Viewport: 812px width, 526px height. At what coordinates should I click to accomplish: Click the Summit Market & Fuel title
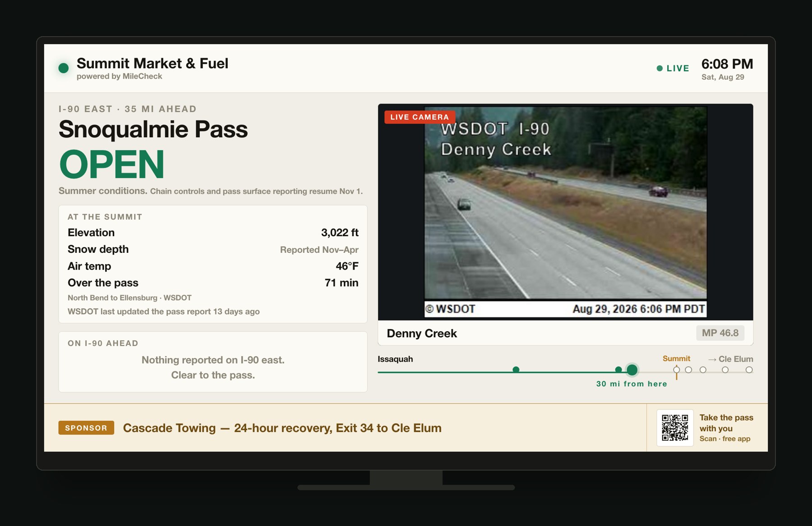[x=152, y=63]
